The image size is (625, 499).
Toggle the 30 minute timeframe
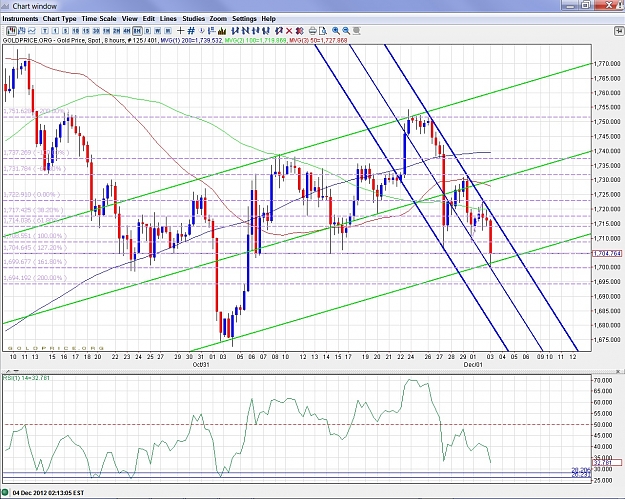pyautogui.click(x=96, y=31)
